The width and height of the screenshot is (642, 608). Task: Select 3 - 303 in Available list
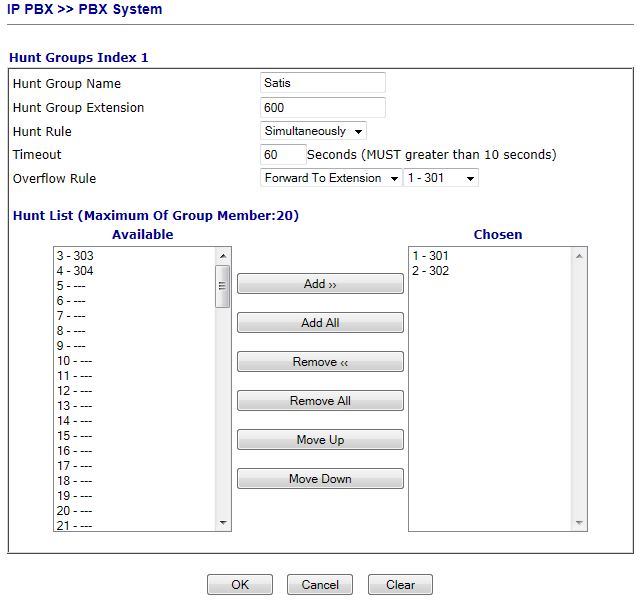click(x=75, y=256)
